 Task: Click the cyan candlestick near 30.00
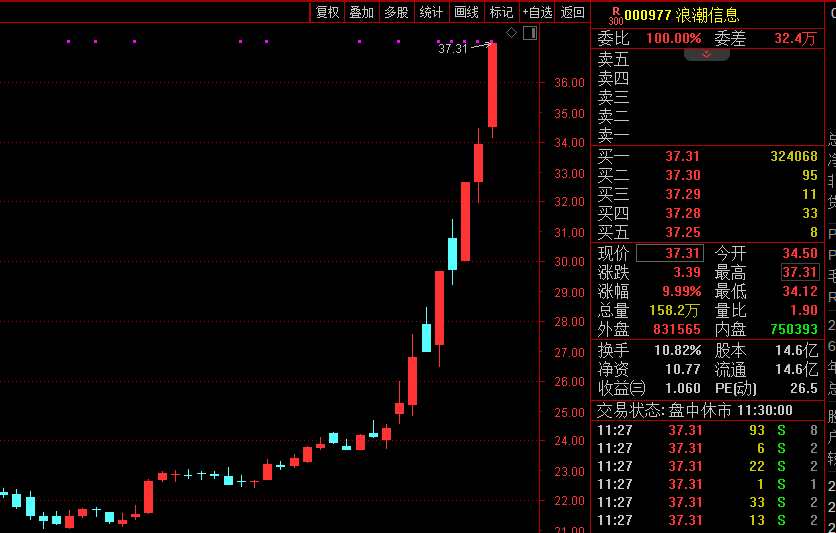click(453, 254)
